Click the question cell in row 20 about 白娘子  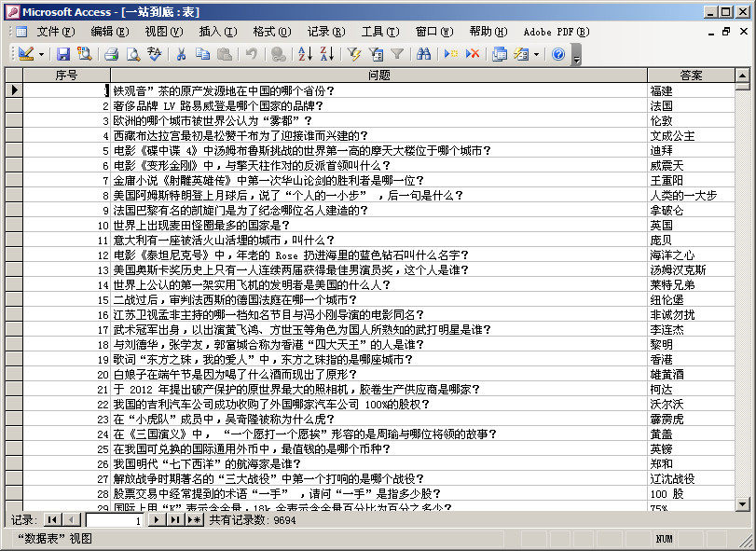(x=379, y=375)
